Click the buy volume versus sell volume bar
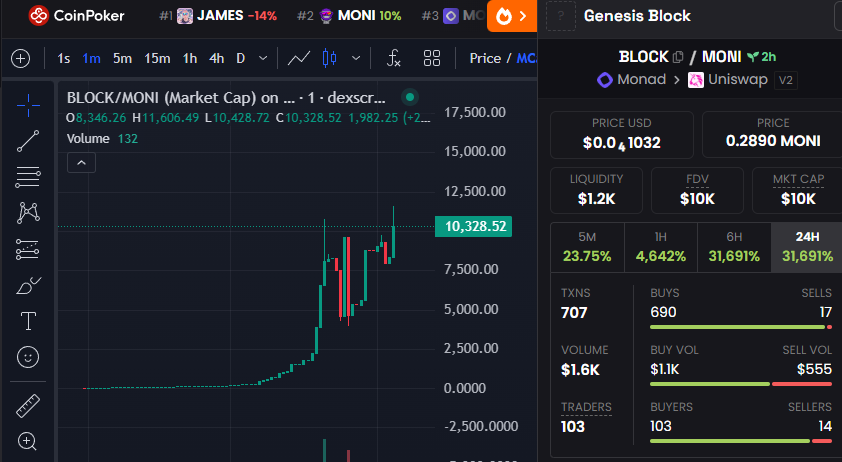This screenshot has height=462, width=842. [x=741, y=384]
